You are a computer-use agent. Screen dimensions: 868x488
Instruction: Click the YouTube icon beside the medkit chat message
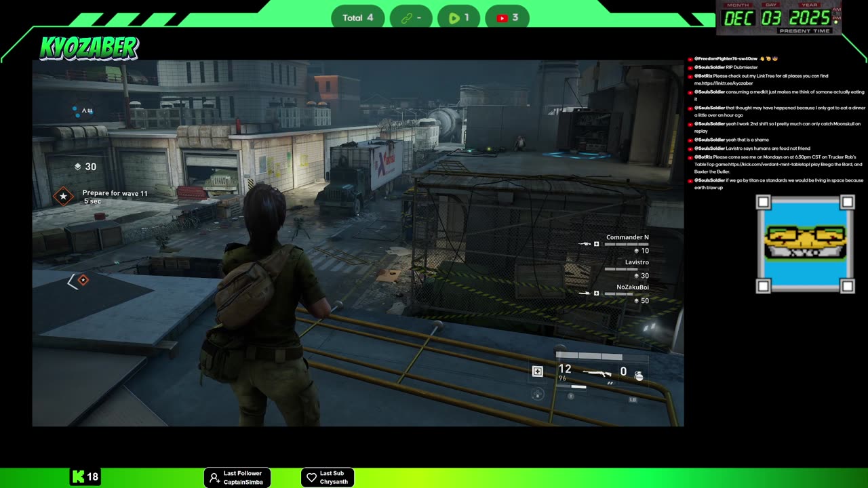pyautogui.click(x=690, y=93)
